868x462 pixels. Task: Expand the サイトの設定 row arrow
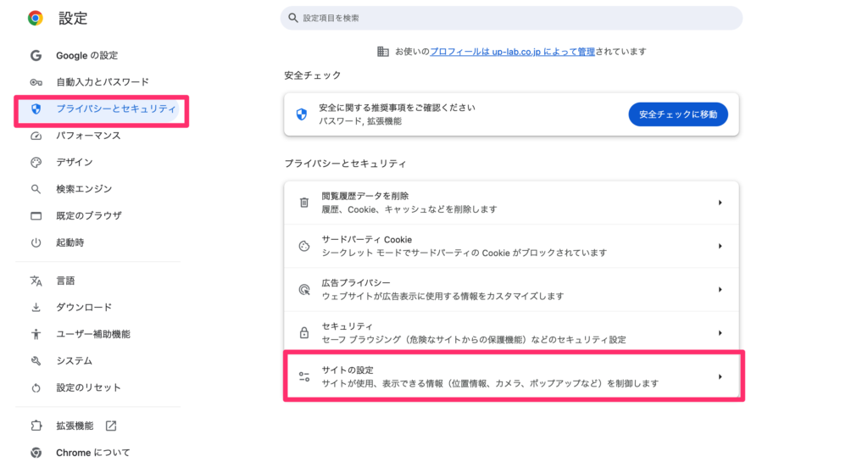coord(721,376)
